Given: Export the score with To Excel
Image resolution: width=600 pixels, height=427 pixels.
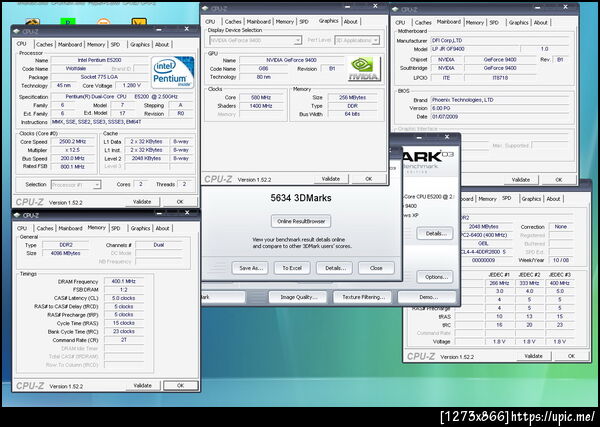Looking at the screenshot, I should pos(292,268).
